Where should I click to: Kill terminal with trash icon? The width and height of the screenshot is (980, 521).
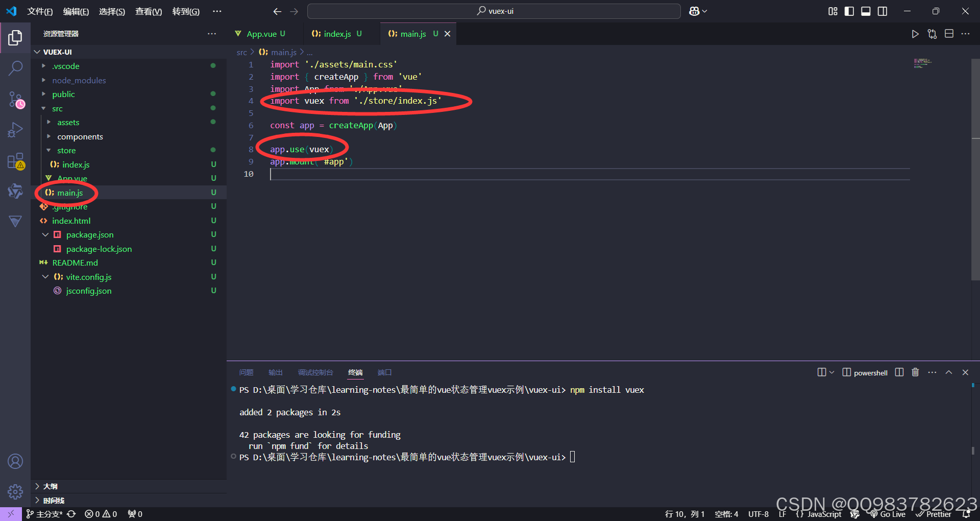click(x=915, y=372)
